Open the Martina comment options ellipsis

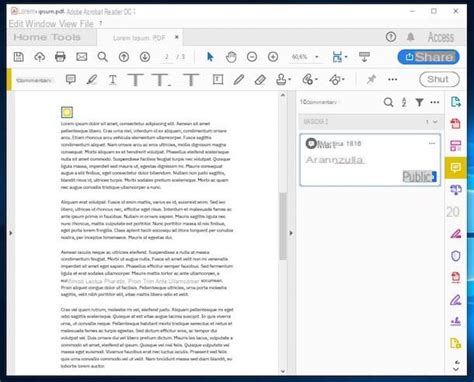pyautogui.click(x=432, y=143)
